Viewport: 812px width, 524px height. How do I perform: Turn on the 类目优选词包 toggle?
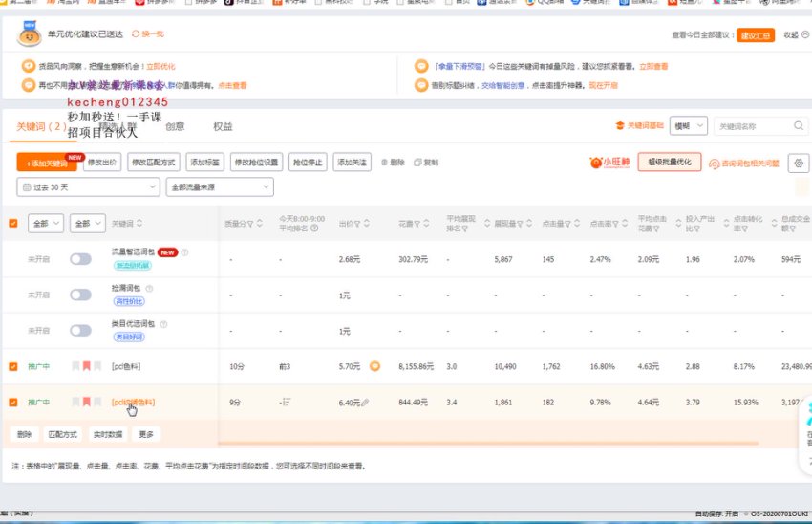point(80,331)
